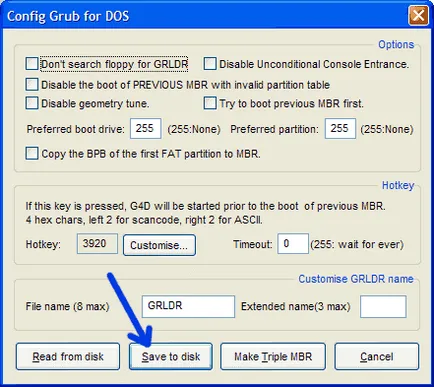Check Copy the BPB of first FAT partition

point(32,153)
